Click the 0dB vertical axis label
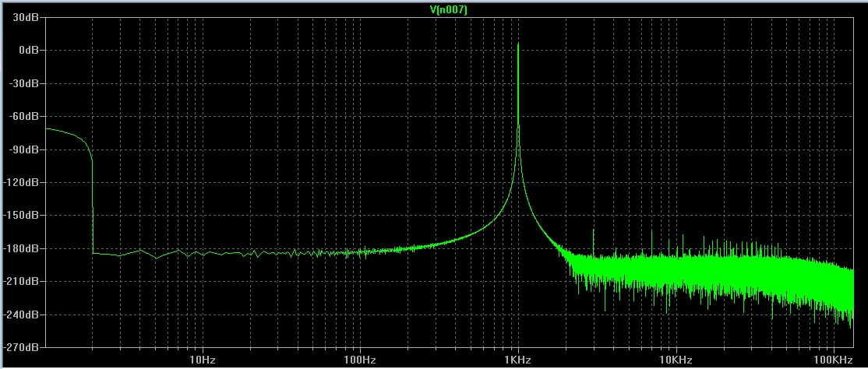This screenshot has width=868, height=369. (x=28, y=51)
